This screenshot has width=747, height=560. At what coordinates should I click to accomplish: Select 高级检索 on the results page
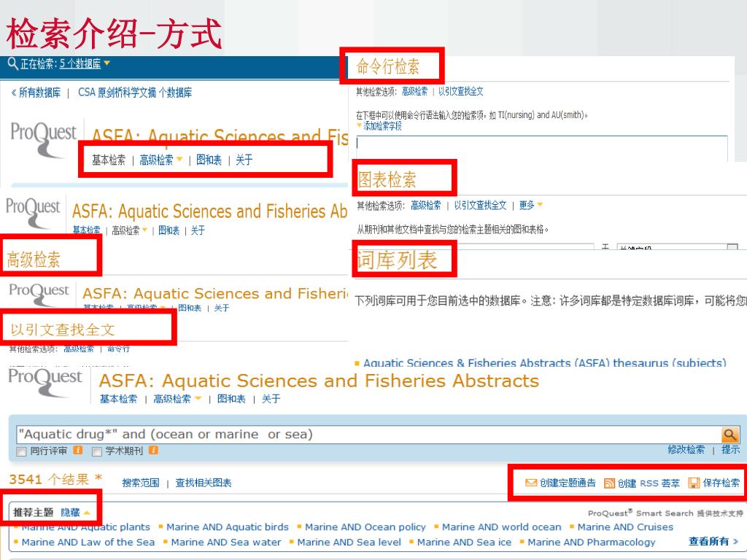[x=172, y=399]
